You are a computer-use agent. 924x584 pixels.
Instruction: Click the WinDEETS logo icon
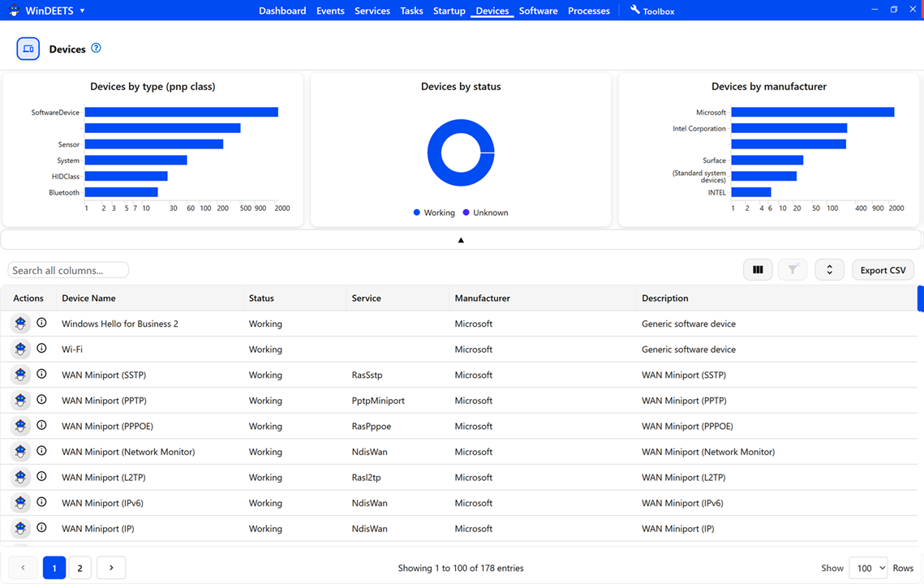(x=13, y=11)
